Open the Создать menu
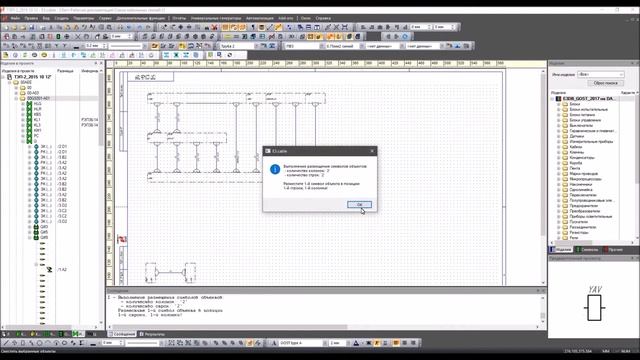 [62, 18]
